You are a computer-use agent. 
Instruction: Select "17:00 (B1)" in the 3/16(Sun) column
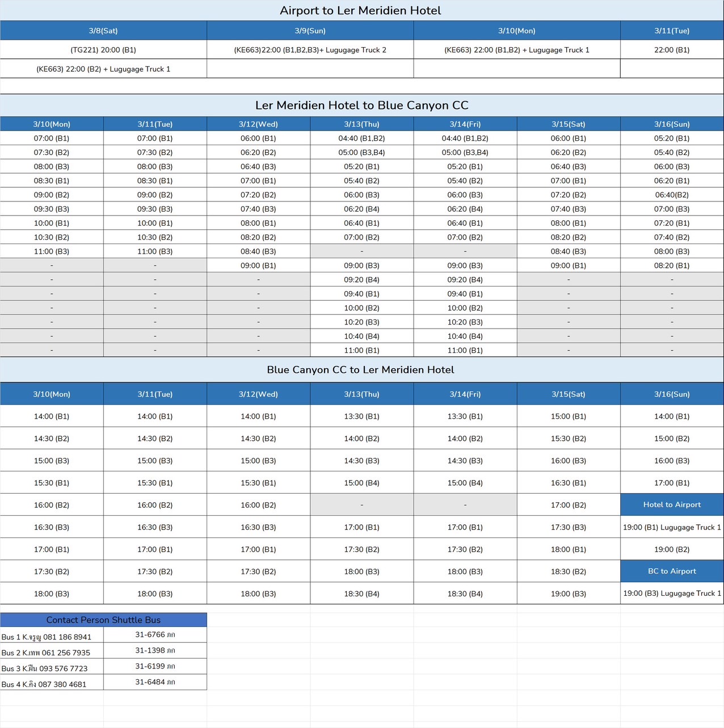[672, 483]
